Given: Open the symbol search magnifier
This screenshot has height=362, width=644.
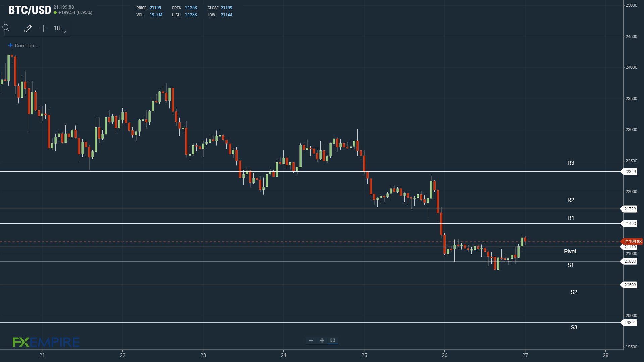Looking at the screenshot, I should pos(6,28).
